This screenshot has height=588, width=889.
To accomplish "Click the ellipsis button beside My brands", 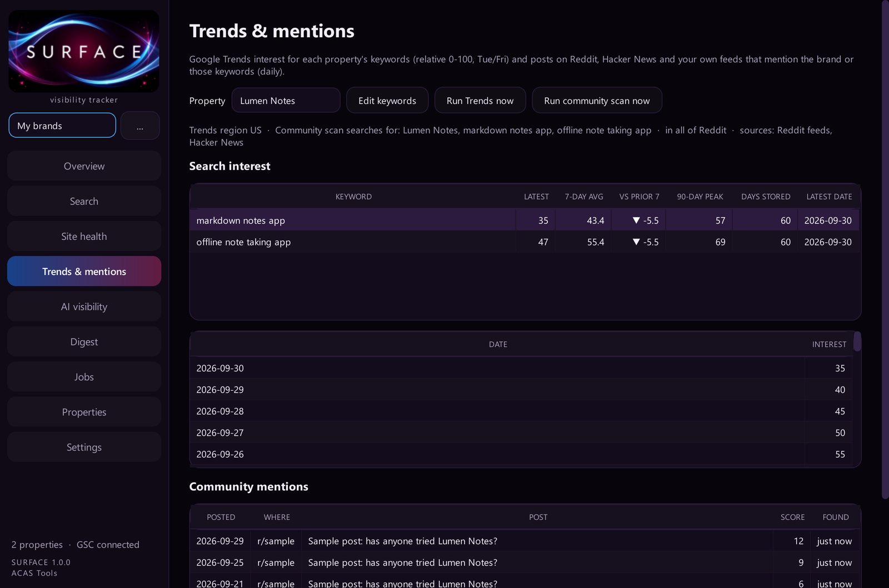I will (140, 126).
